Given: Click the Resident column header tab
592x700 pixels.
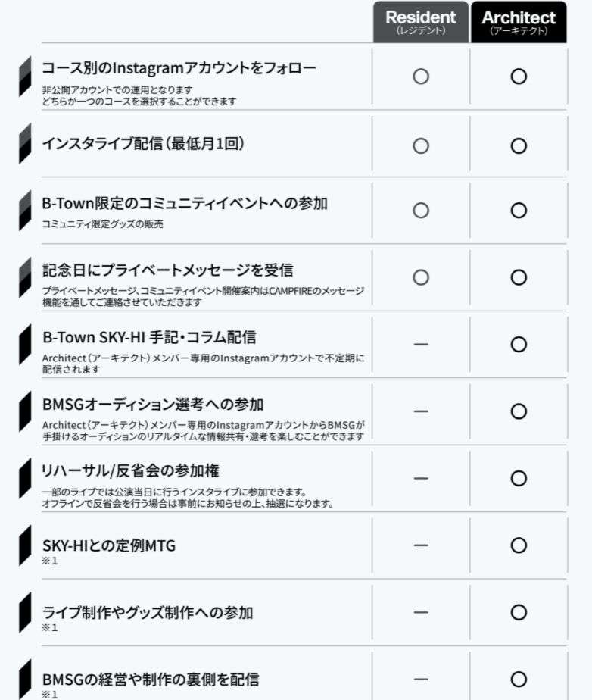Looking at the screenshot, I should (421, 22).
